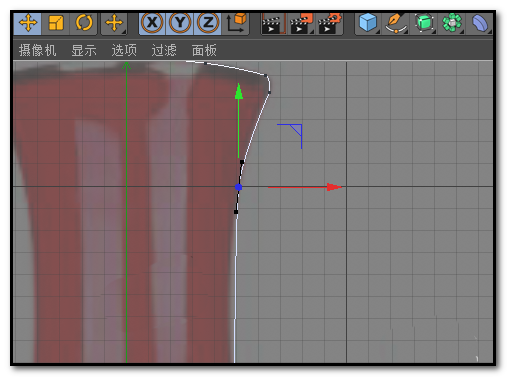Open the 过滤 menu
Viewport: 507px width, 377px height.
coord(164,50)
